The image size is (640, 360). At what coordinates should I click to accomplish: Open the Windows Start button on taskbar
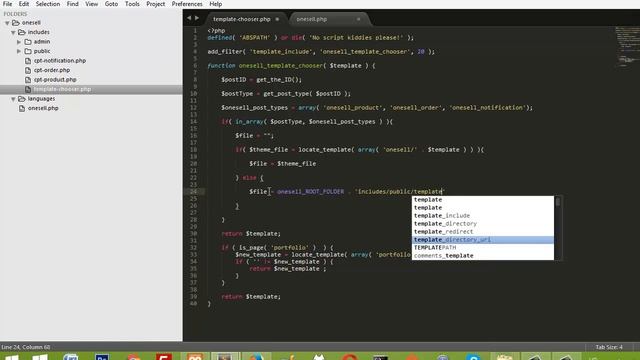pyautogui.click(x=11, y=357)
